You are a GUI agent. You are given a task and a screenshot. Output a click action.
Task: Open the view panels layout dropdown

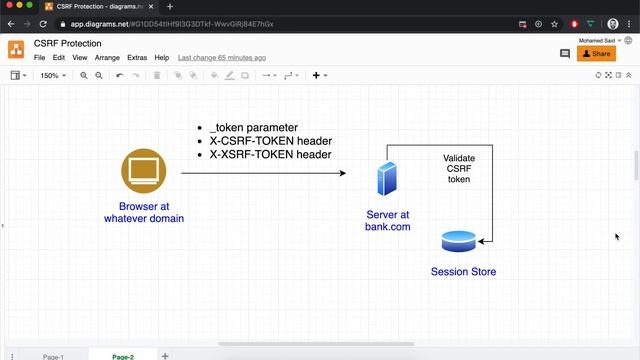(x=18, y=75)
